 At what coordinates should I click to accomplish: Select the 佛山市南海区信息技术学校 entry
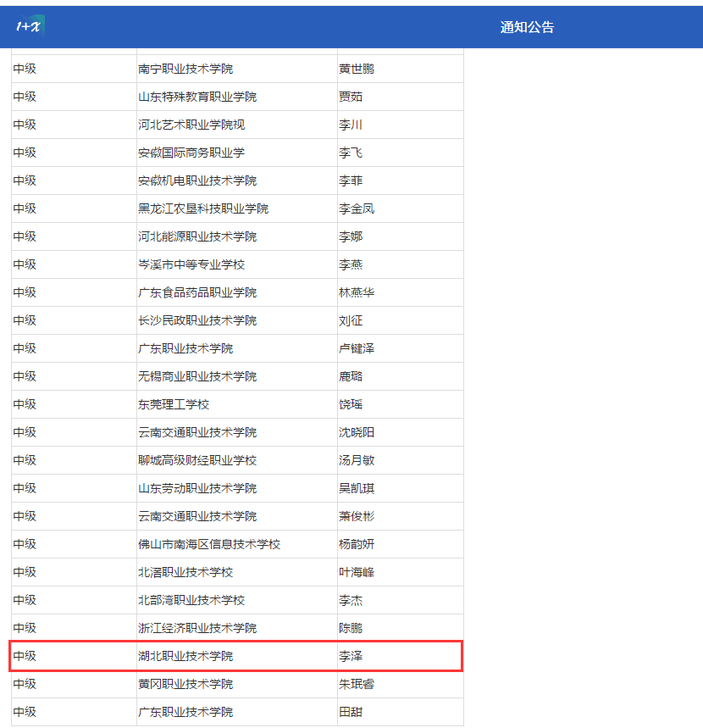click(209, 544)
